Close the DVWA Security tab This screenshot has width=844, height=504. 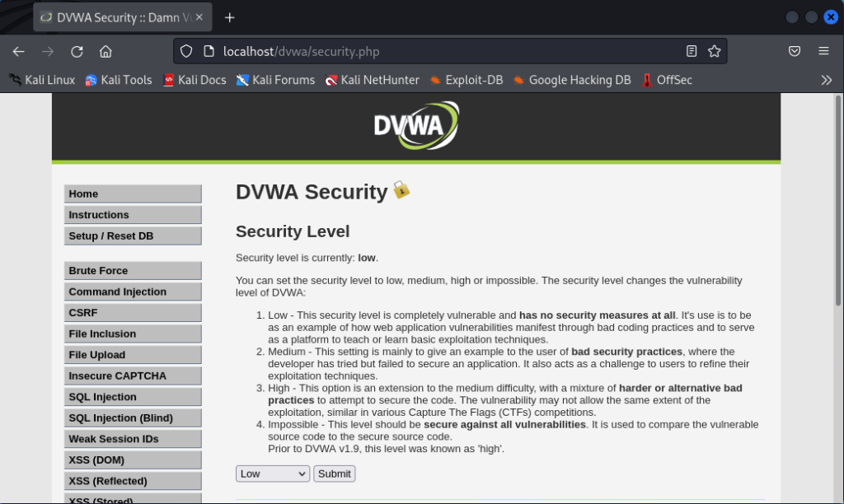tap(199, 17)
